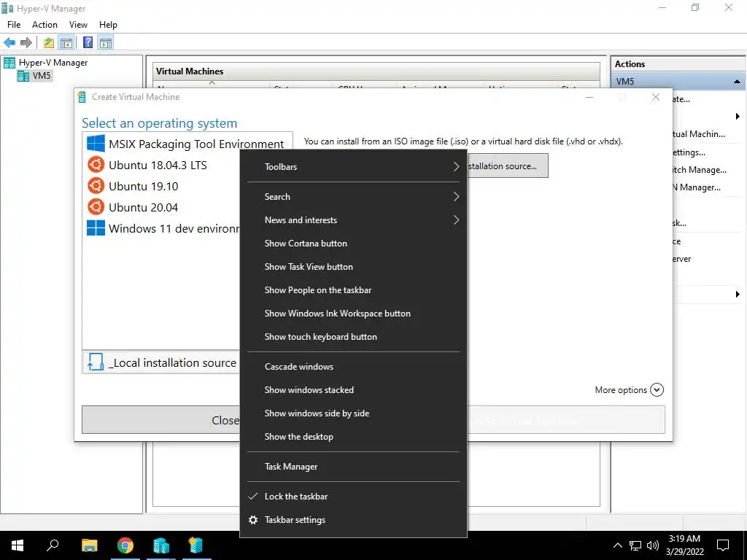Choose Ubuntu 20.04 from list

pyautogui.click(x=162, y=208)
